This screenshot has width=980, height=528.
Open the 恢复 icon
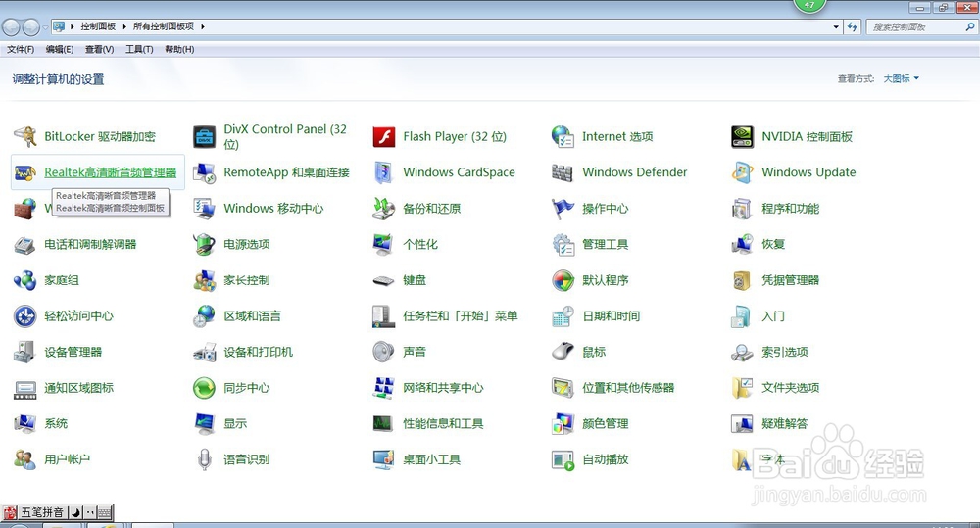point(743,244)
